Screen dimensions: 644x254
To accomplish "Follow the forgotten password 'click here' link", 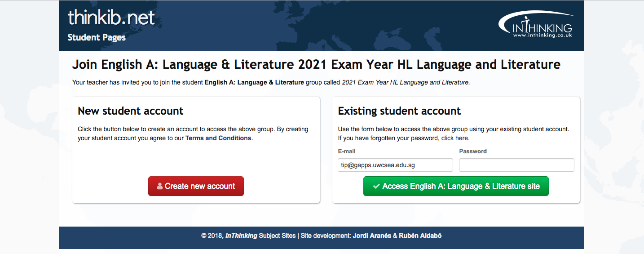I will pyautogui.click(x=454, y=138).
